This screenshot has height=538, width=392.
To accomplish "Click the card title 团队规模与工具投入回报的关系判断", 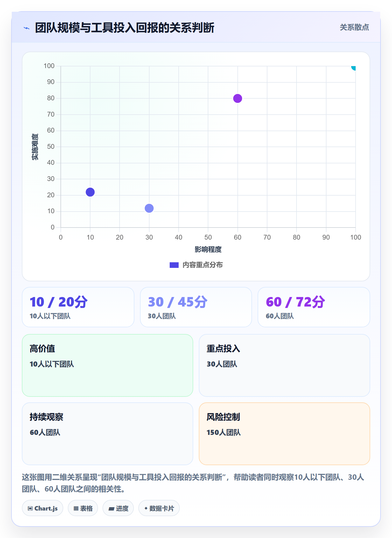I will coord(125,28).
